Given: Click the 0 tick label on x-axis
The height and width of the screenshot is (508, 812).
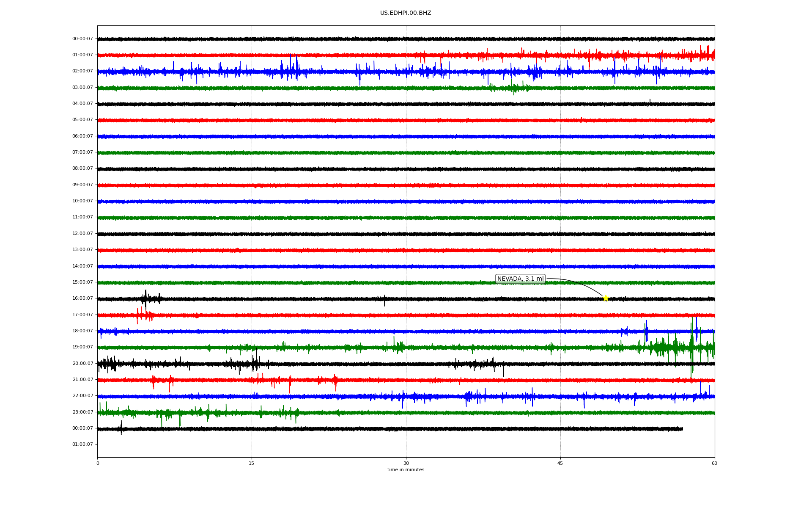Looking at the screenshot, I should point(98,463).
